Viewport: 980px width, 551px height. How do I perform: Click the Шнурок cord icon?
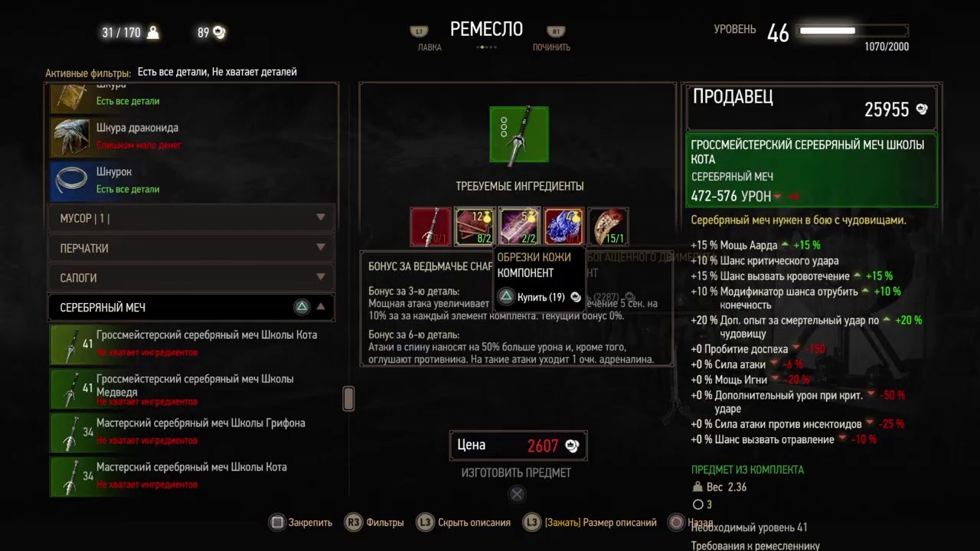coord(71,181)
